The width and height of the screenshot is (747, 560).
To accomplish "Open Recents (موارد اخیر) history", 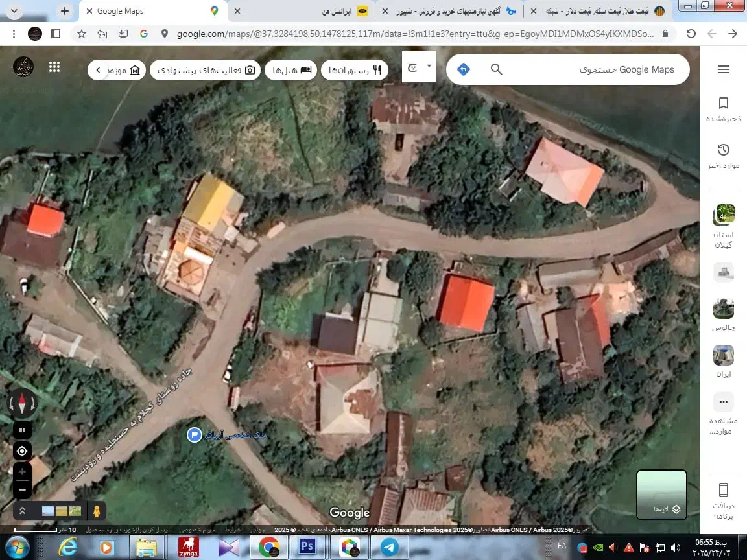I will click(724, 156).
